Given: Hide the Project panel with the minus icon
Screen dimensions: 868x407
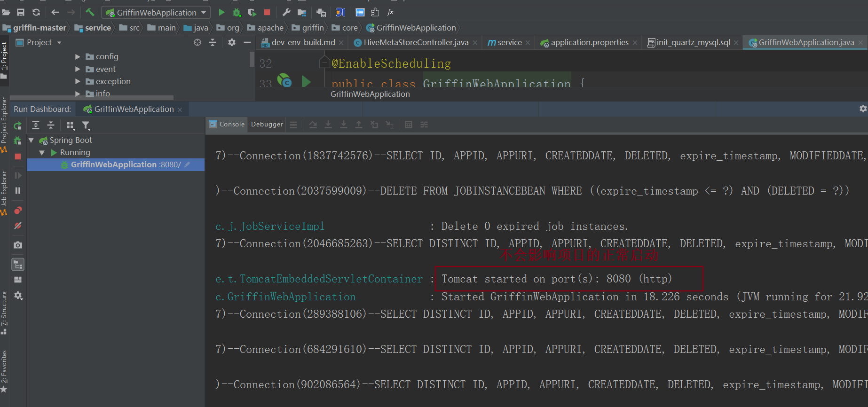Looking at the screenshot, I should pyautogui.click(x=247, y=42).
